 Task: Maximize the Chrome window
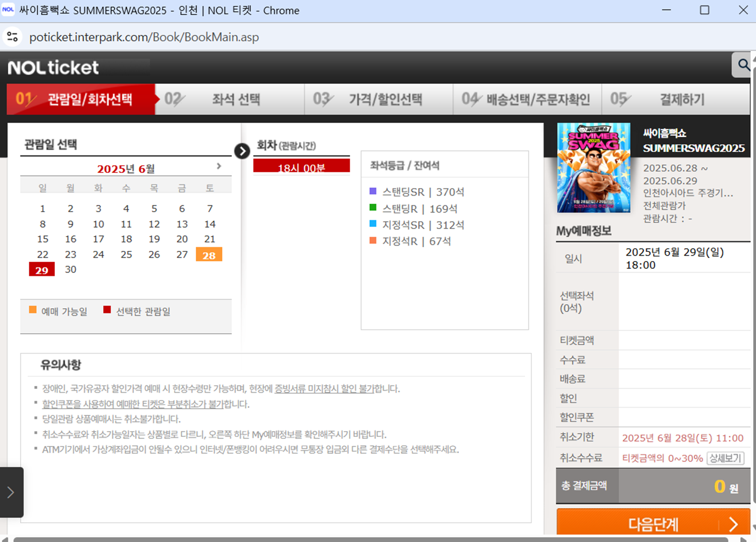pos(704,10)
